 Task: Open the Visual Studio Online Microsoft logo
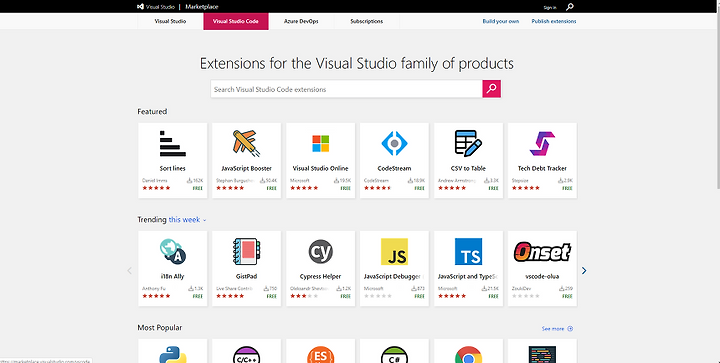tap(321, 144)
